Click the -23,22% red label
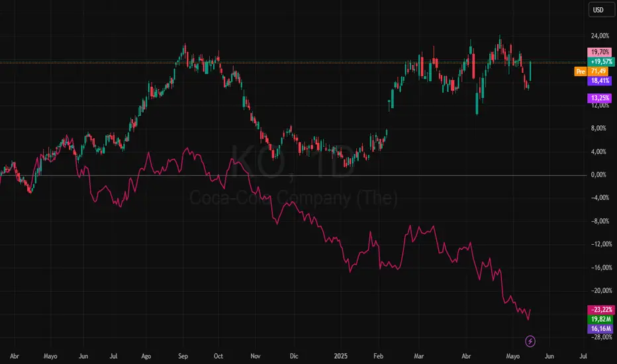The height and width of the screenshot is (364, 617). tap(601, 310)
